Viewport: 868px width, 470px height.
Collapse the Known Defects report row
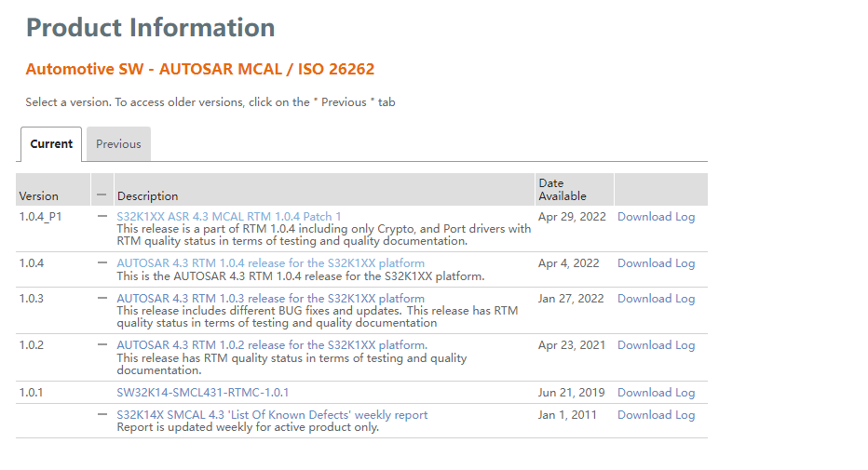click(102, 414)
